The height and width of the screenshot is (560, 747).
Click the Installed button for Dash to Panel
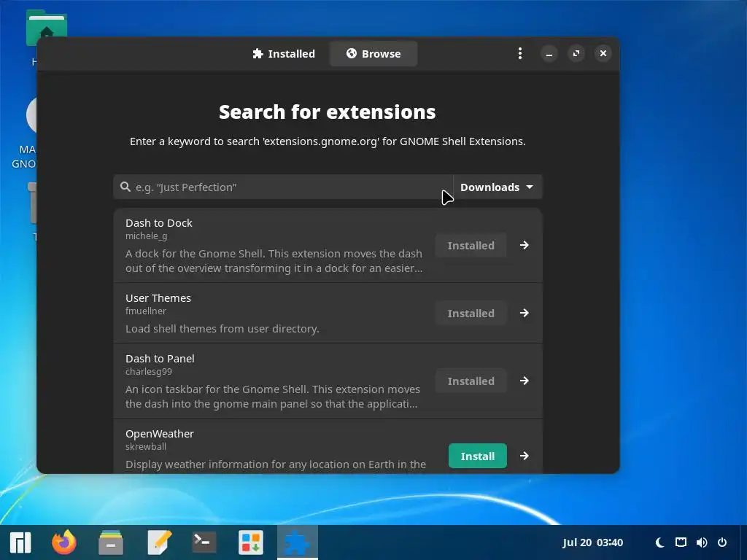point(471,381)
